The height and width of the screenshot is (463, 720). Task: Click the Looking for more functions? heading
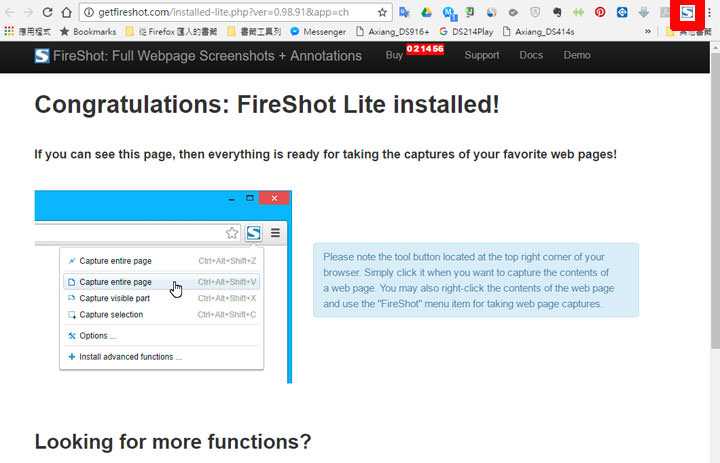(173, 442)
